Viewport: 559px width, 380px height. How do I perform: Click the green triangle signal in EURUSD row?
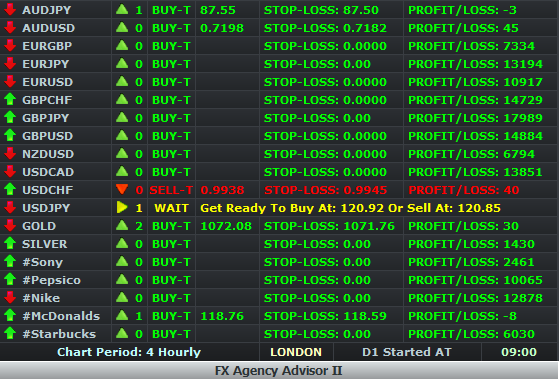tap(122, 81)
